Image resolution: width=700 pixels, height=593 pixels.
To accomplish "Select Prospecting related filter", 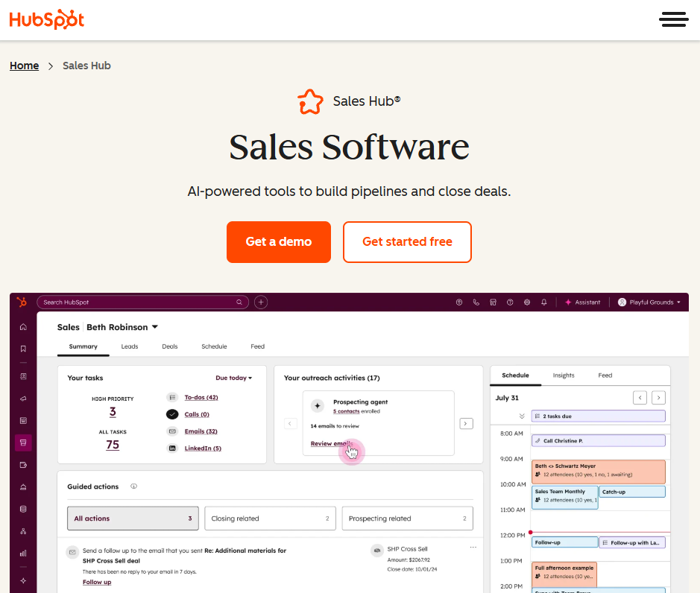I will click(x=408, y=519).
